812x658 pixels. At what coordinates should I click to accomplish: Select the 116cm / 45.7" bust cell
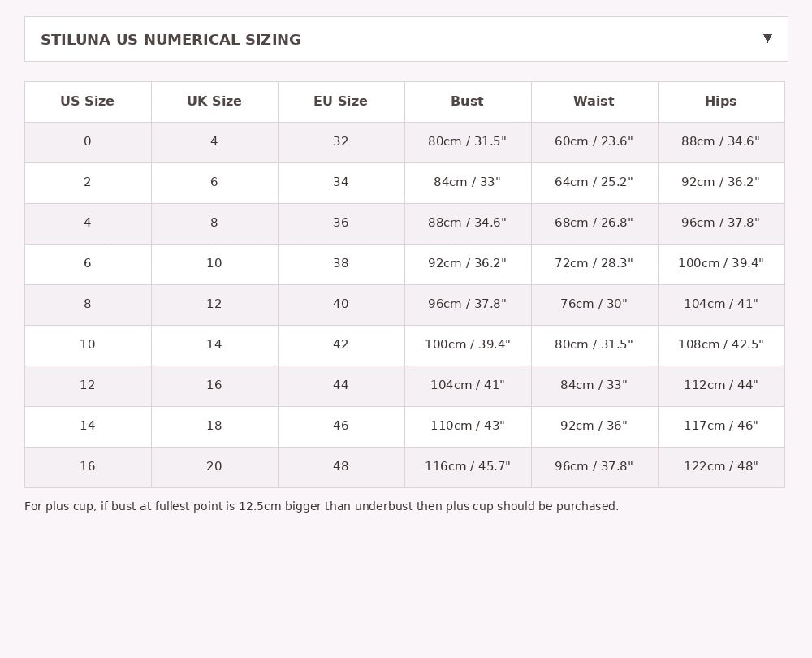(467, 466)
